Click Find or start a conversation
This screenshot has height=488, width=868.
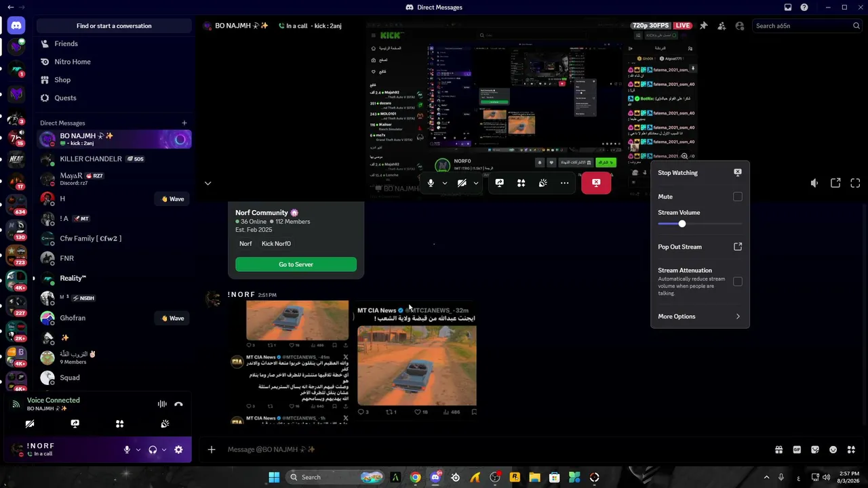coord(114,26)
